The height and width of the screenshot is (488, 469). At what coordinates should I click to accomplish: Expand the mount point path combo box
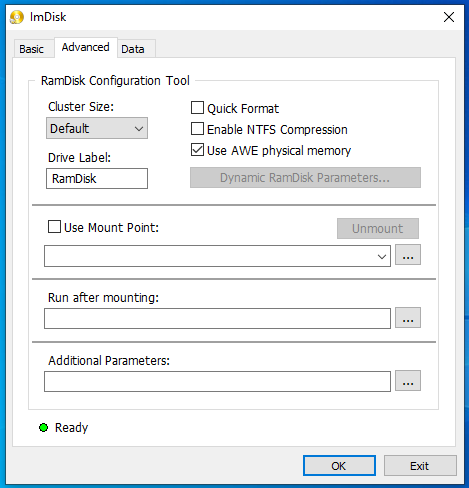217,256
